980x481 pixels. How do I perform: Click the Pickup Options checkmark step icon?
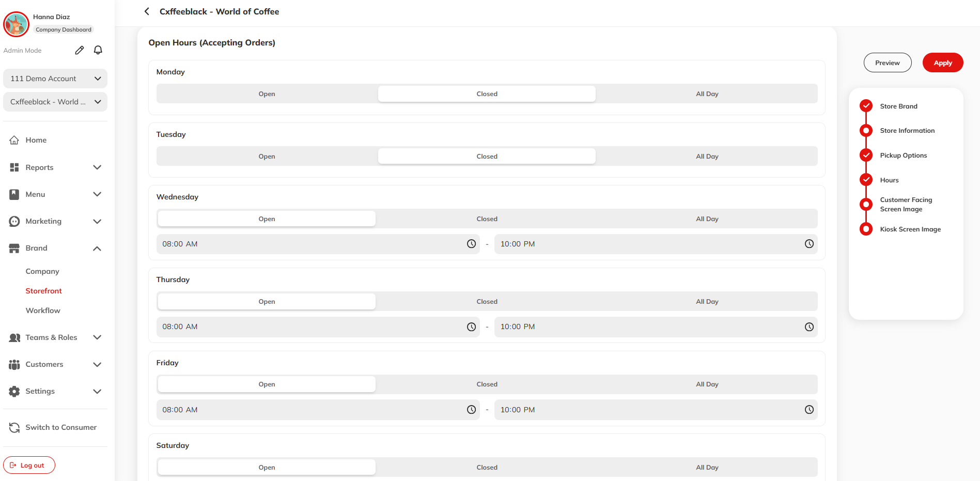click(866, 155)
